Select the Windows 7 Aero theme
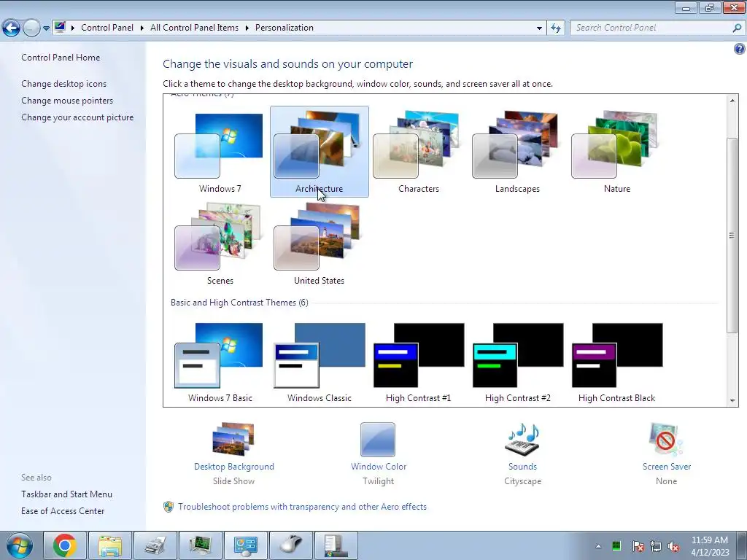 pyautogui.click(x=220, y=152)
